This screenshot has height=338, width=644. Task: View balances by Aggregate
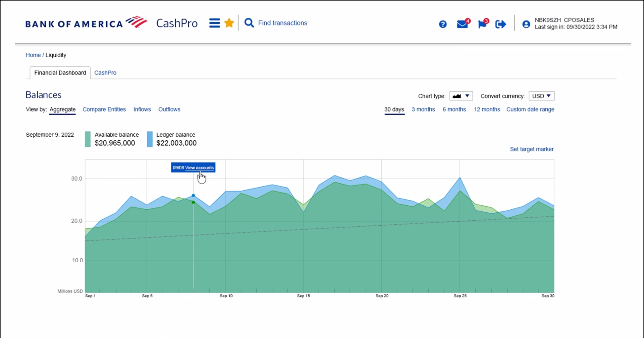click(62, 109)
